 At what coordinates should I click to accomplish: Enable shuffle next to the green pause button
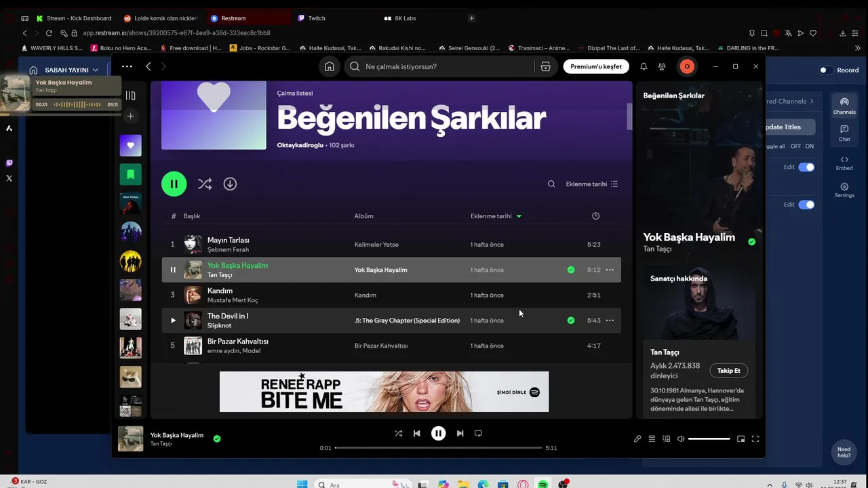pyautogui.click(x=204, y=184)
